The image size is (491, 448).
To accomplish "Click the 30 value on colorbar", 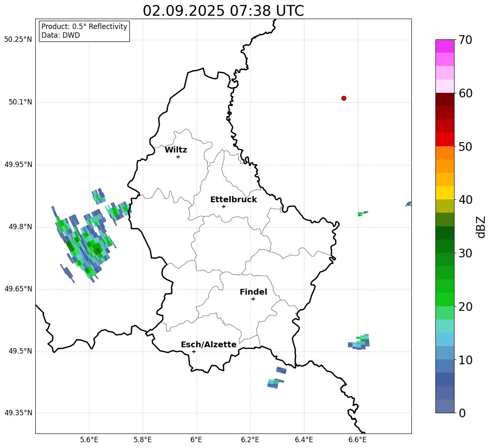I will point(465,253).
